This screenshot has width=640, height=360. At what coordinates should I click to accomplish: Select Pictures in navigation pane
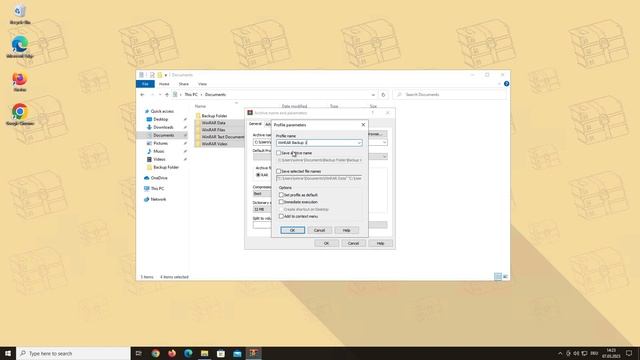pos(160,143)
